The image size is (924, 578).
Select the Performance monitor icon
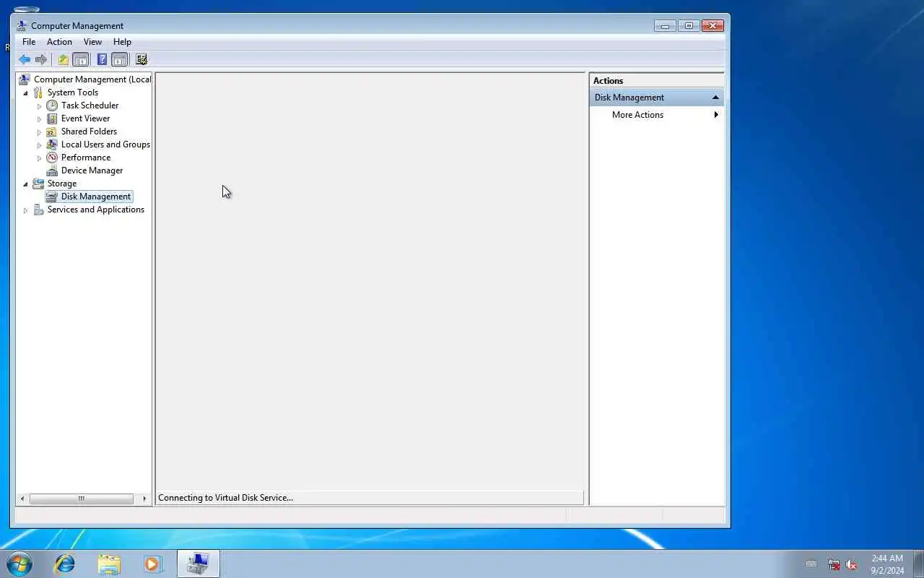[52, 158]
